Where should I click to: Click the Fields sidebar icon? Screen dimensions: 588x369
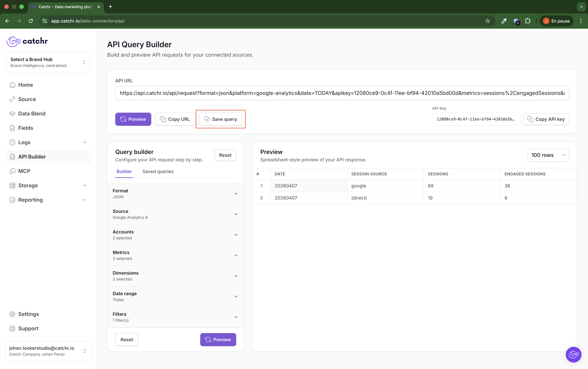(x=12, y=128)
